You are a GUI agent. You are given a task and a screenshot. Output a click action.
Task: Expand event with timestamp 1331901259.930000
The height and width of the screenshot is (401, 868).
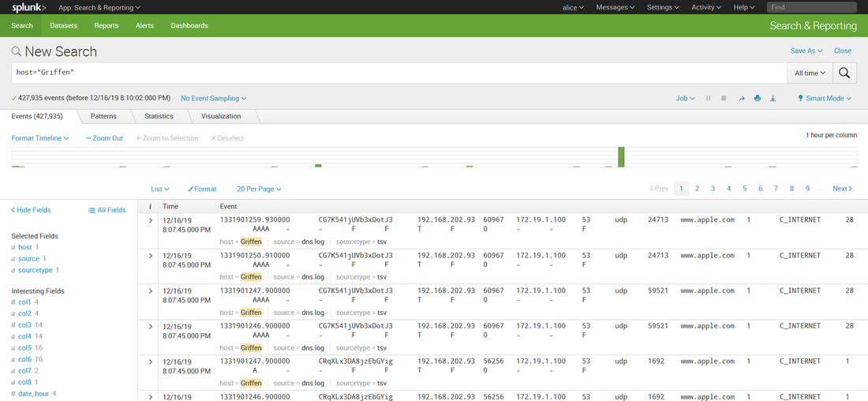150,221
